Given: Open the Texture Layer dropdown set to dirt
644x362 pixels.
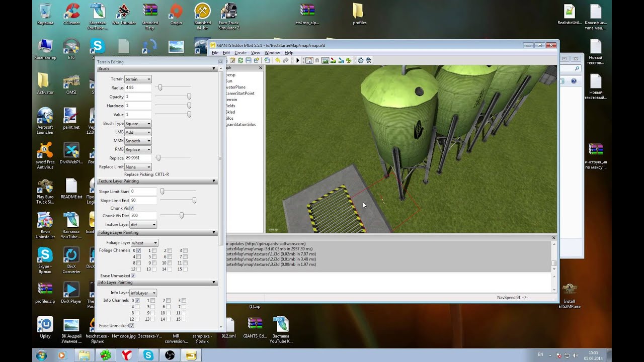Looking at the screenshot, I should point(143,225).
